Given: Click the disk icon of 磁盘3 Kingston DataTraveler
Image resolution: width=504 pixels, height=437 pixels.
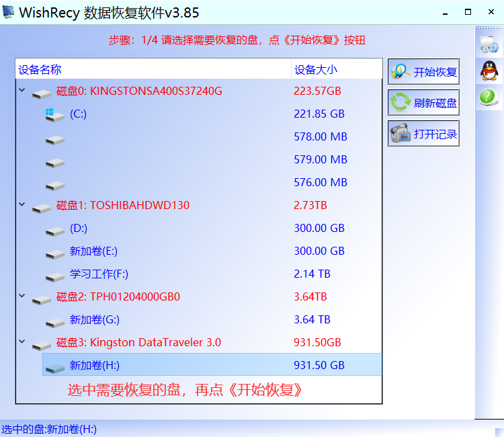Looking at the screenshot, I should click(42, 346).
